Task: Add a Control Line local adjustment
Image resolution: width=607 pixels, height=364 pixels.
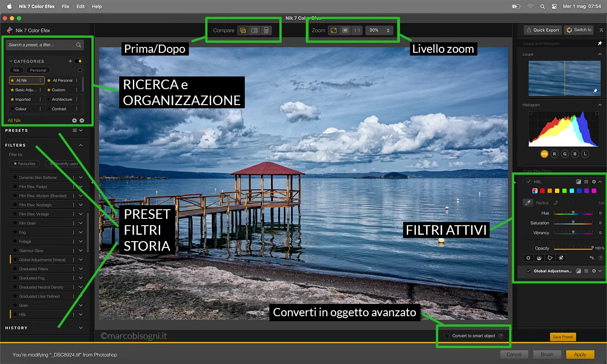Action: click(x=539, y=258)
